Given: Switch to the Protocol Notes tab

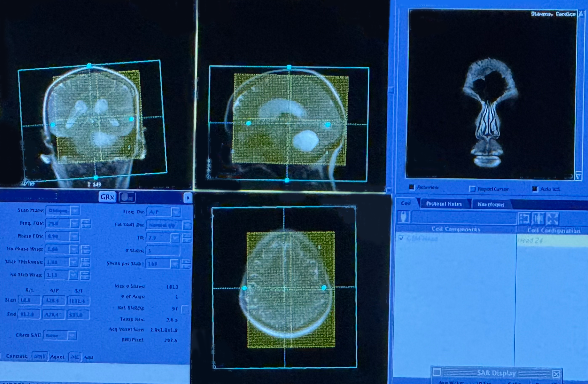Looking at the screenshot, I should (444, 204).
